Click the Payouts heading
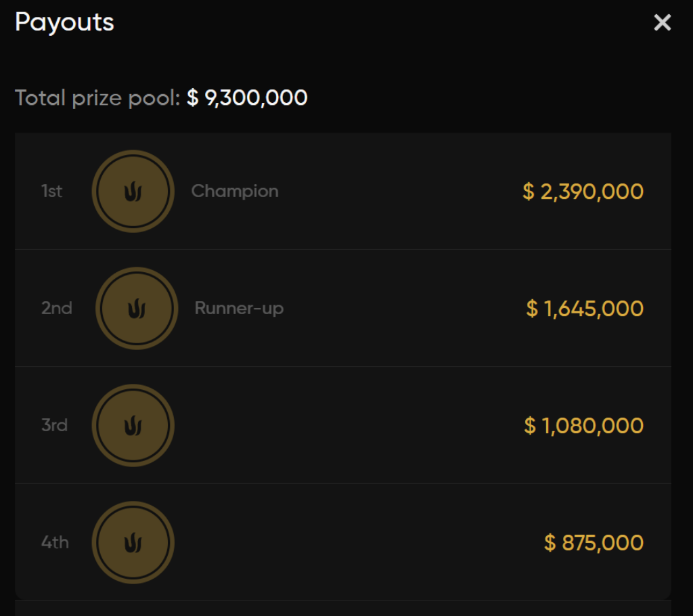The image size is (693, 616). (64, 22)
